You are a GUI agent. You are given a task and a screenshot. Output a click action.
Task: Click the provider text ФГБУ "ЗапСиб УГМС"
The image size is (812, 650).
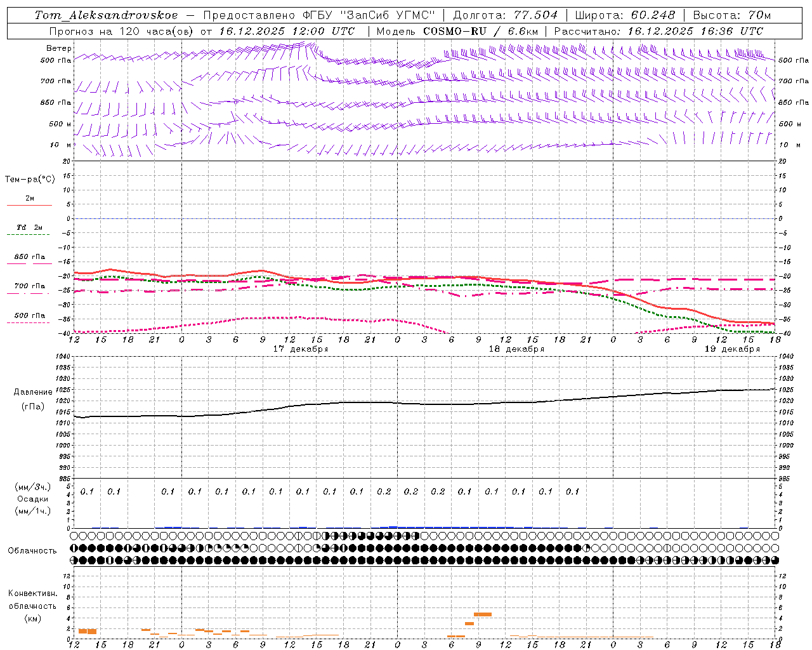tap(369, 15)
